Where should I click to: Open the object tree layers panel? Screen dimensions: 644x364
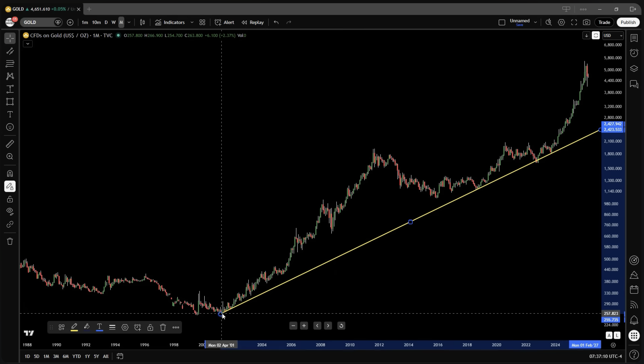pos(634,69)
